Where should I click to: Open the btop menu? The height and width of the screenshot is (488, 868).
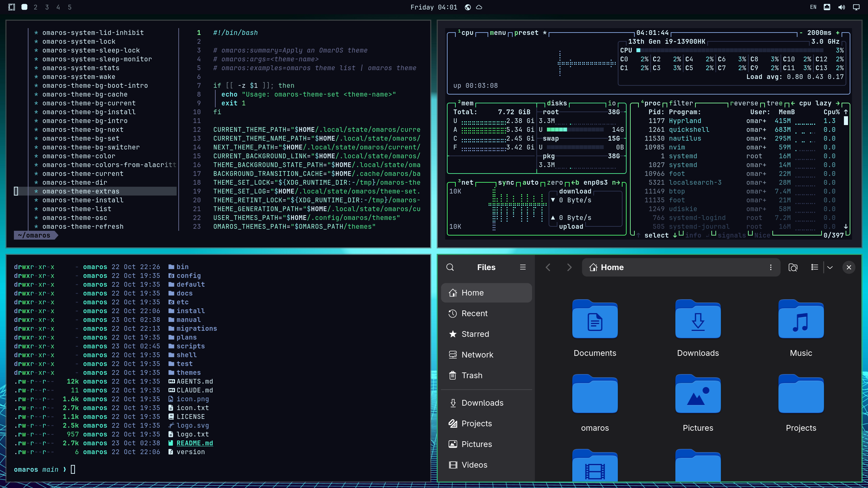click(x=498, y=33)
